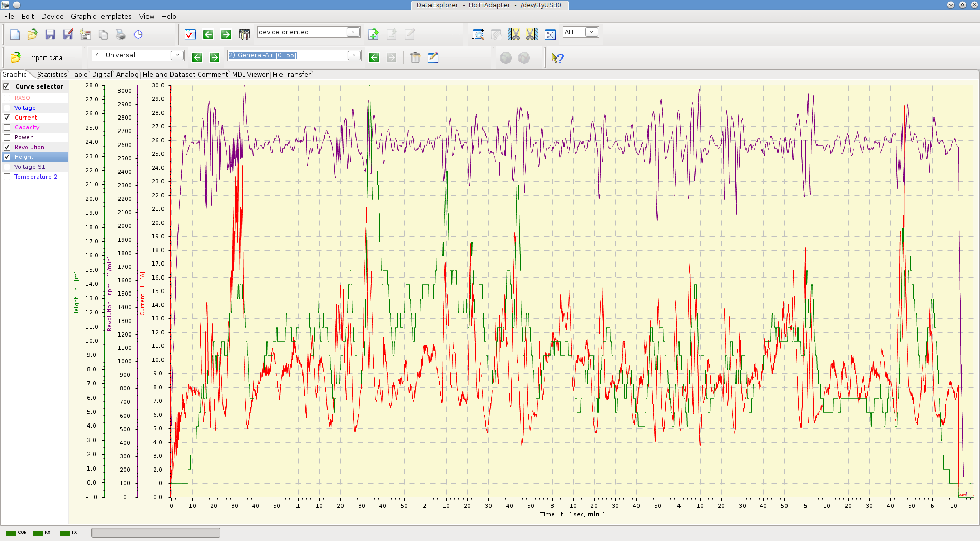The width and height of the screenshot is (980, 541).
Task: Click the context help cursor icon
Action: tap(557, 58)
